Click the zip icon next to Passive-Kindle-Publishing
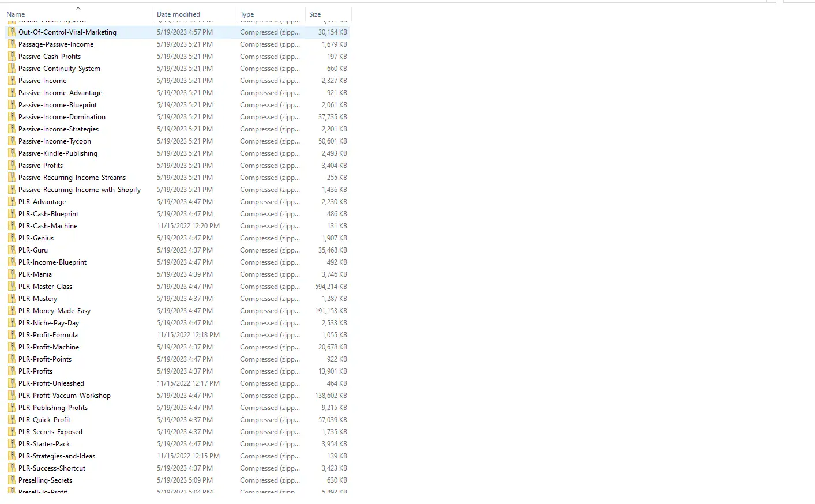This screenshot has height=504, width=815. (x=12, y=153)
